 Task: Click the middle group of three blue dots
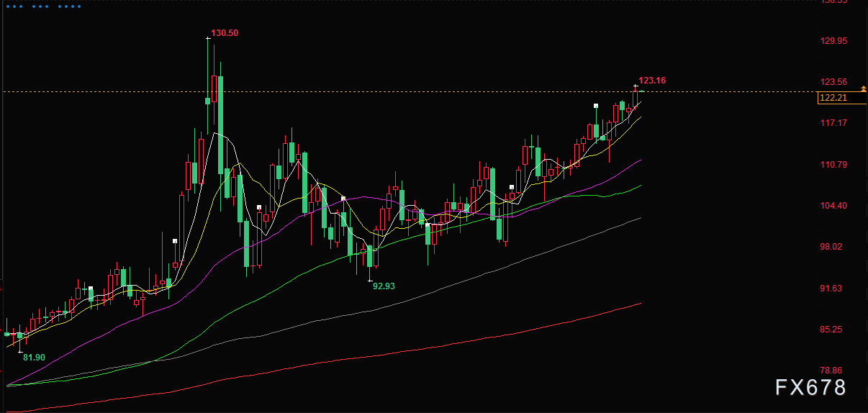(42, 6)
